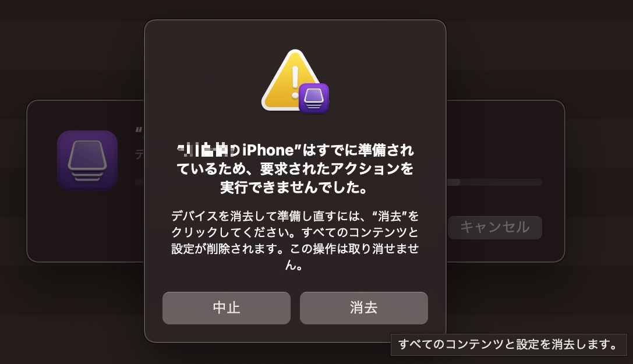Click the purple Apple Configurator badge on warning

pos(314,98)
